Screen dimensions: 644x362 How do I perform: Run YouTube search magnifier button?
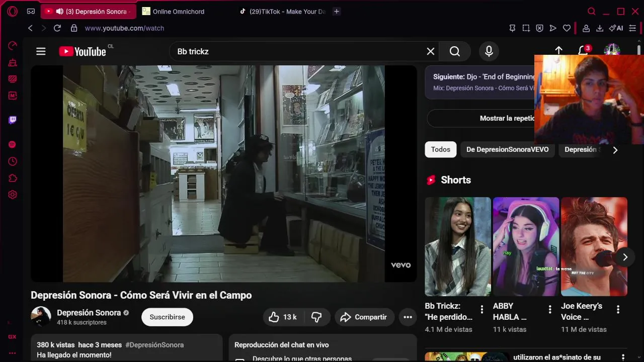coord(455,51)
